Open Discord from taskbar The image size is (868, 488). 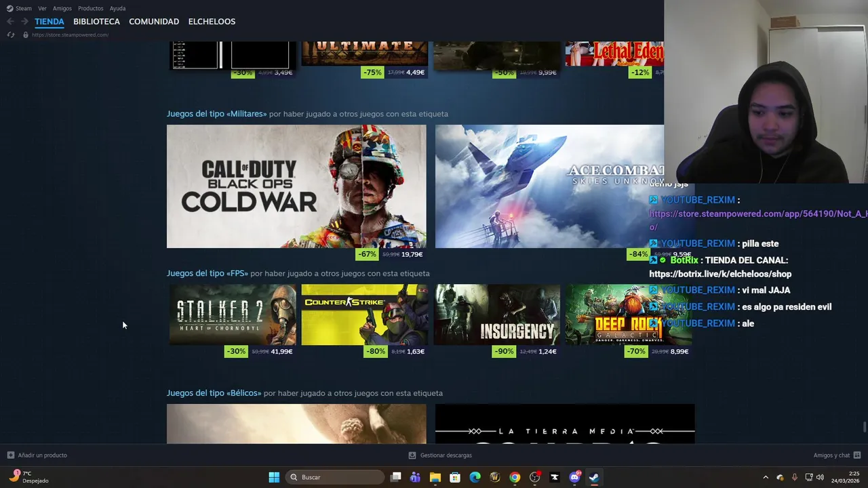click(575, 477)
